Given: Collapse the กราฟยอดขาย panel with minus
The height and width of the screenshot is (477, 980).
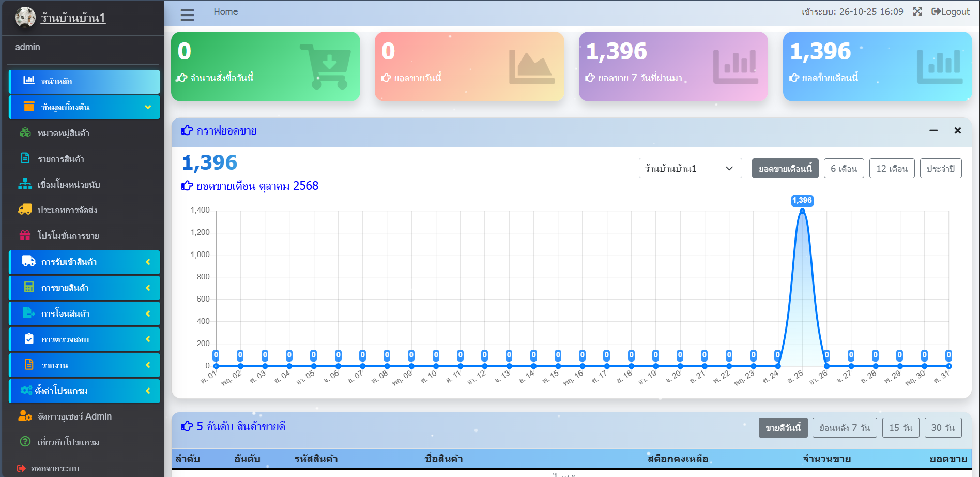Looking at the screenshot, I should pos(933,131).
